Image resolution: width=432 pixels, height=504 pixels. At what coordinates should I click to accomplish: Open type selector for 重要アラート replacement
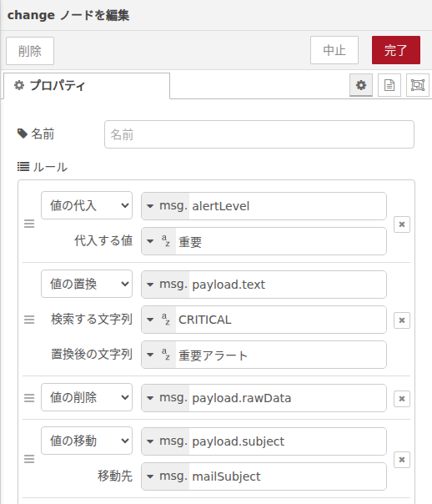[x=158, y=355]
